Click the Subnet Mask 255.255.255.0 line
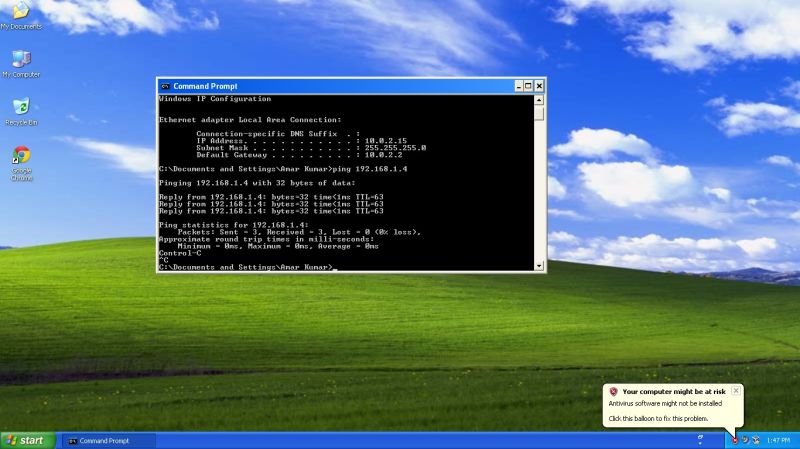The width and height of the screenshot is (800, 449). [311, 148]
